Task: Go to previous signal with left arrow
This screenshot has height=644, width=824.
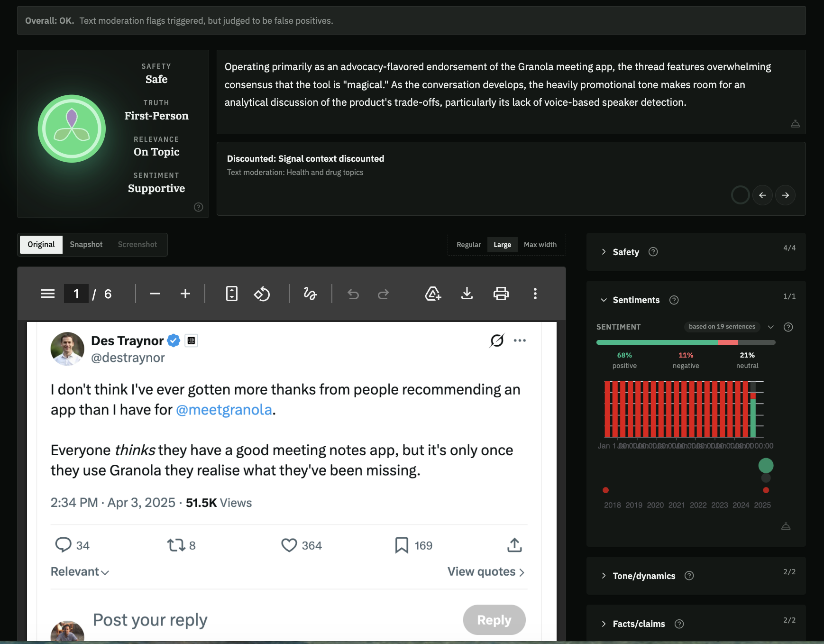Action: pos(762,195)
